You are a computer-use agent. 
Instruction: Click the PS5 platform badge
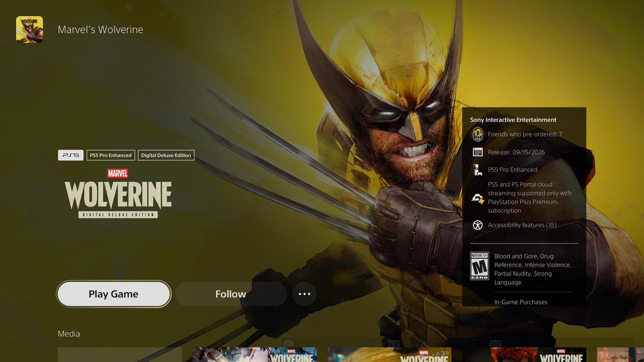click(x=71, y=156)
